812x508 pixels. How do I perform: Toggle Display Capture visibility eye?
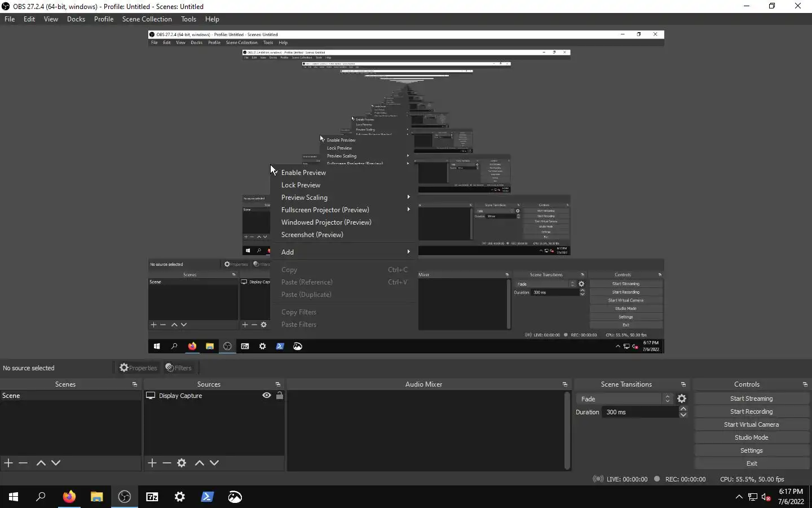pos(267,396)
